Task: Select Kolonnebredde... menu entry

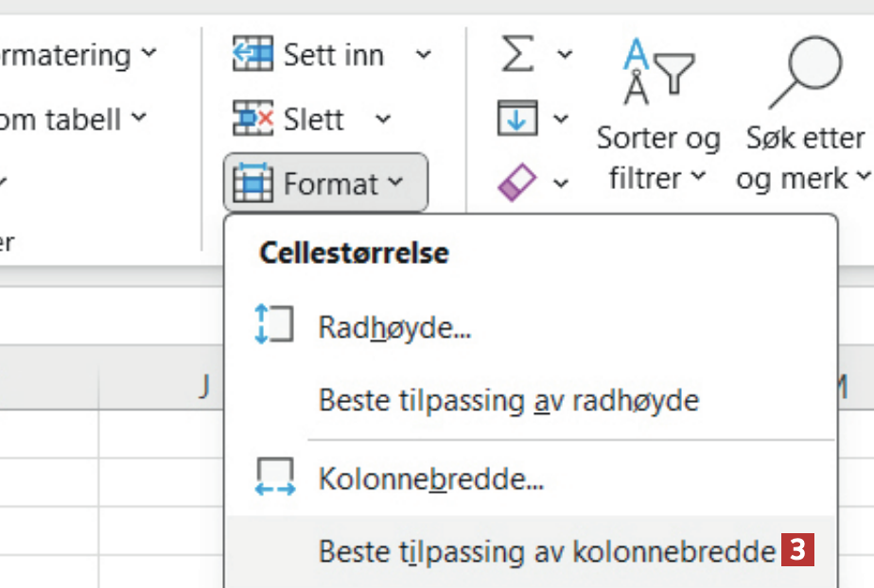Action: tap(430, 479)
